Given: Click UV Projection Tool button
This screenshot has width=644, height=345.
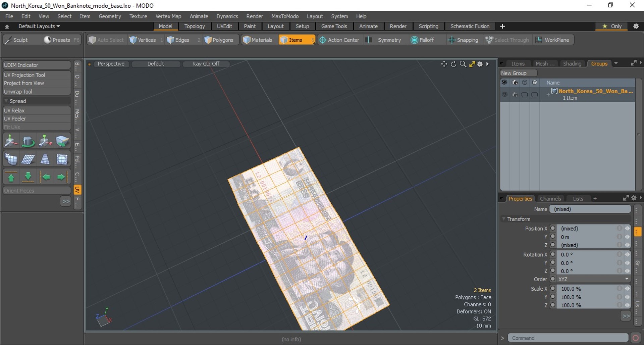Looking at the screenshot, I should pos(37,75).
